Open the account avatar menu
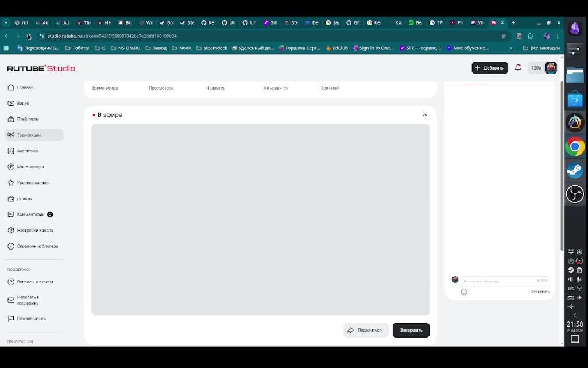This screenshot has height=368, width=588. point(551,68)
